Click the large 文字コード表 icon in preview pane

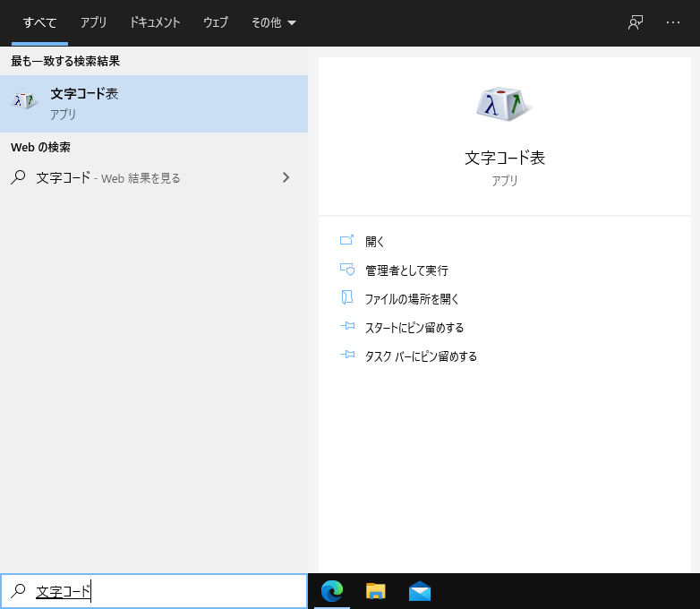[505, 104]
